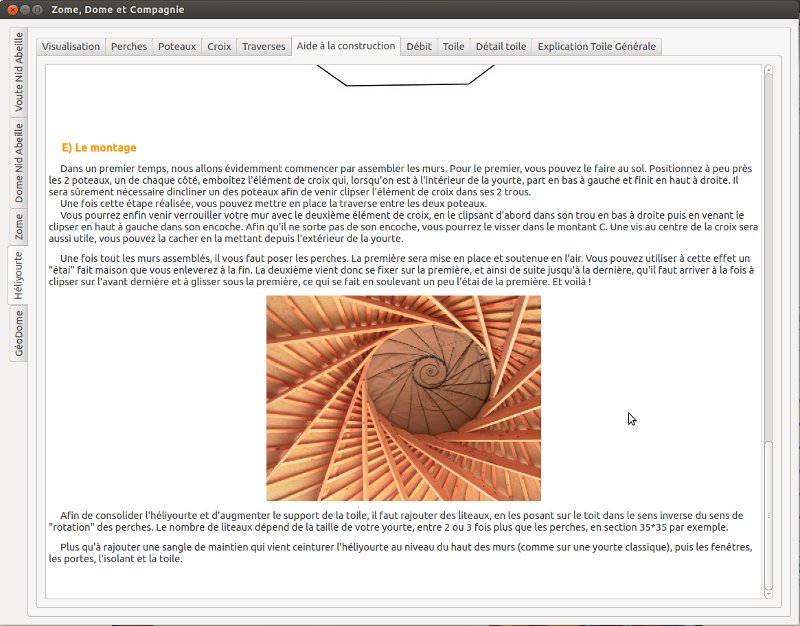800x626 pixels.
Task: Switch to the Toile tab
Action: point(454,46)
